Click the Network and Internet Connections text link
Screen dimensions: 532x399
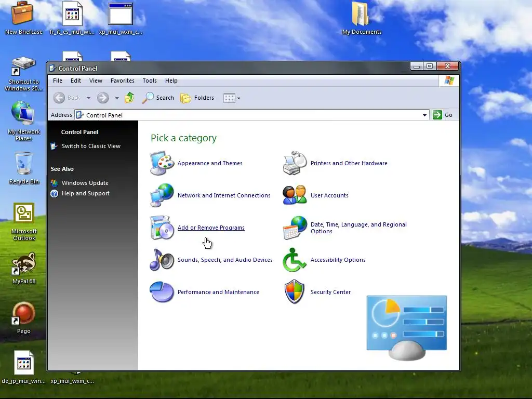[224, 195]
